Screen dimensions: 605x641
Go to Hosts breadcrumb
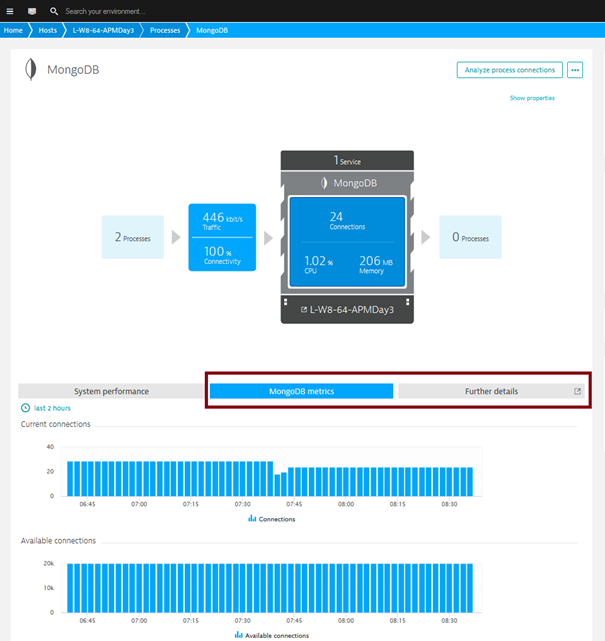47,30
